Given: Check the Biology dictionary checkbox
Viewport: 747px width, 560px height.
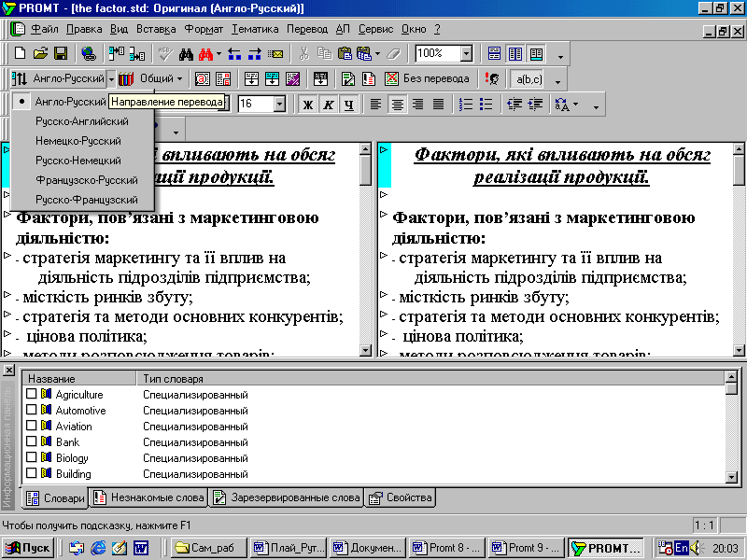Looking at the screenshot, I should click(x=32, y=457).
